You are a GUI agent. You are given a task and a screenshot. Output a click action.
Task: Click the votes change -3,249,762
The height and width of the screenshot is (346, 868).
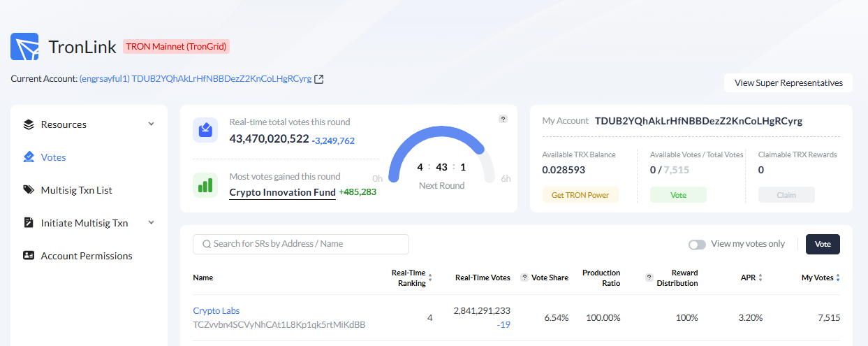tap(333, 140)
